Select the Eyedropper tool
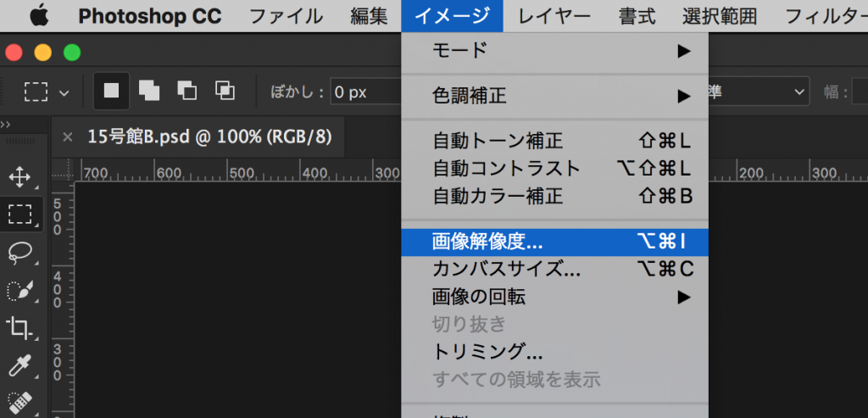 coord(20,365)
